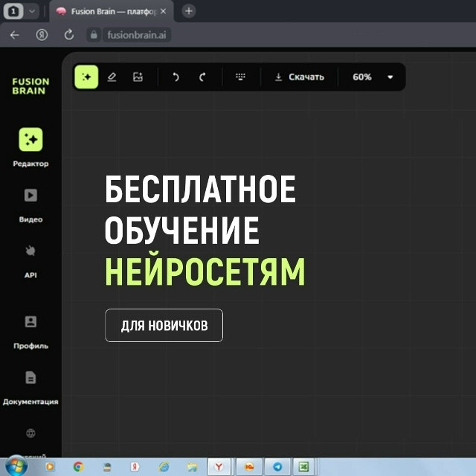This screenshot has height=476, width=476.
Task: Launch Google Chrome from taskbar
Action: click(79, 466)
